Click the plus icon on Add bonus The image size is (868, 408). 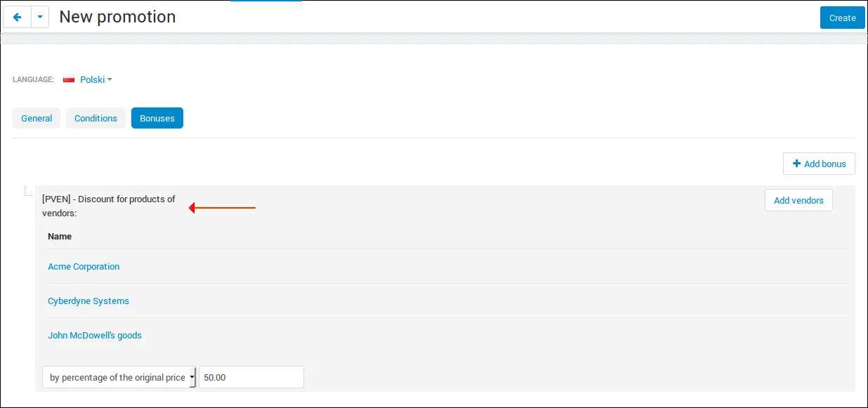pos(796,164)
